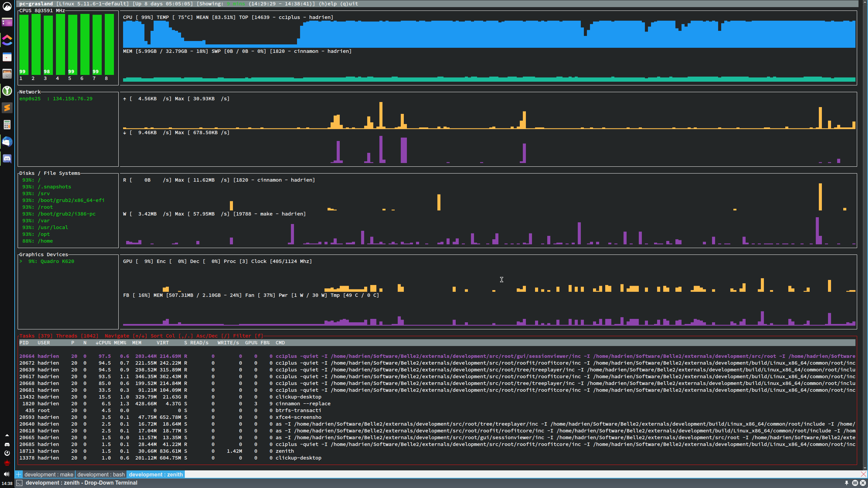Open Discord from the dock
The image size is (868, 488).
[x=7, y=159]
